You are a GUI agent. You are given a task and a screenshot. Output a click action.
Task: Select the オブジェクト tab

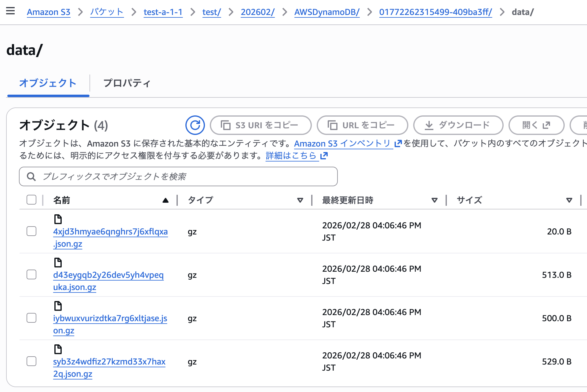click(x=48, y=83)
